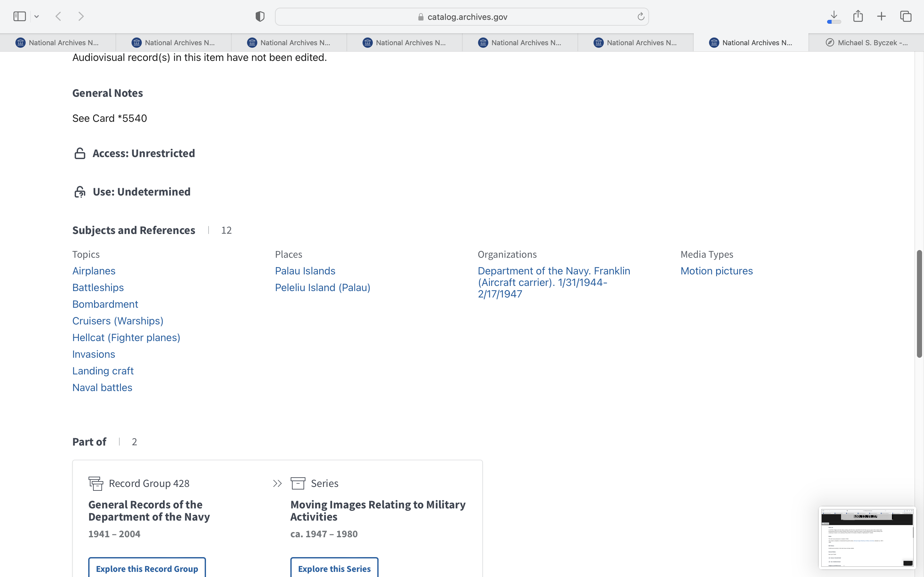Open the Share menu icon

858,16
